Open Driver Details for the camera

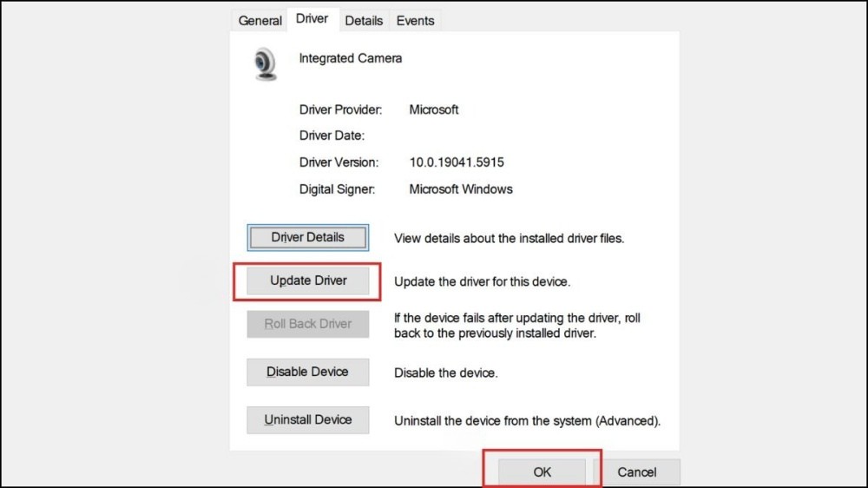point(307,237)
